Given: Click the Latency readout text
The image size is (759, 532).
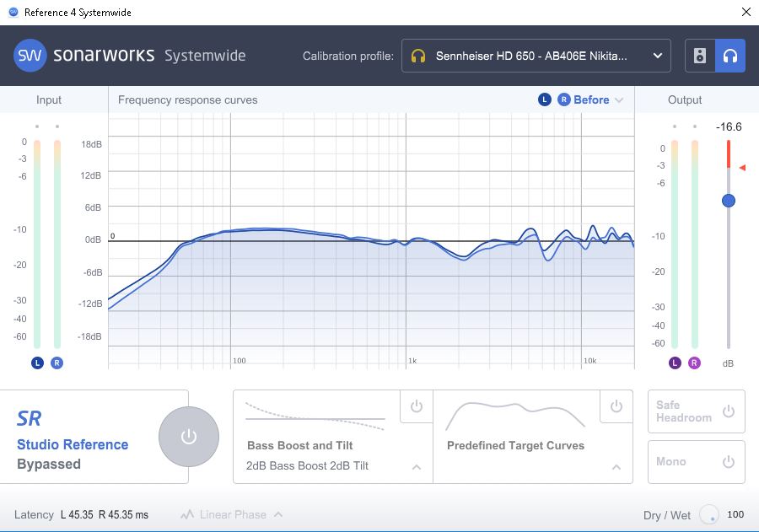Looking at the screenshot, I should (81, 514).
